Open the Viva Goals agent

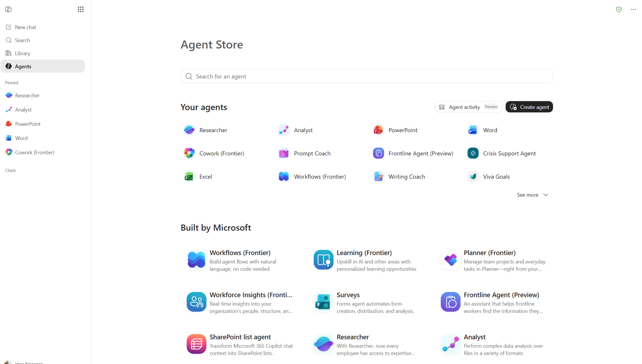[488, 177]
